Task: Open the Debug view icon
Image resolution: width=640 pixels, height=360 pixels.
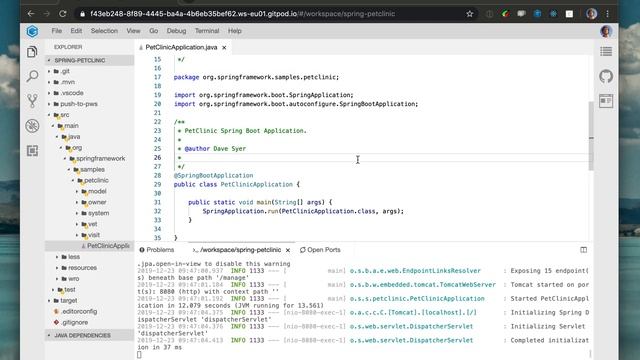Action: click(x=32, y=126)
